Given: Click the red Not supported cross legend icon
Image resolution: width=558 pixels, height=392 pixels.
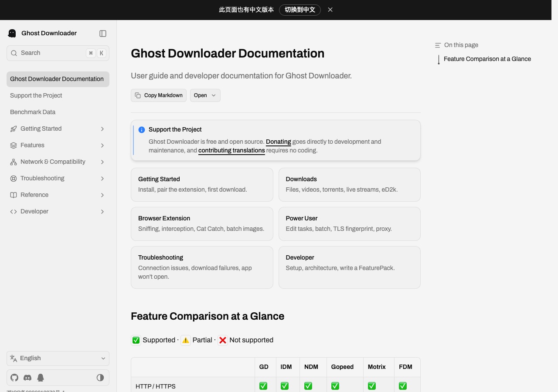Looking at the screenshot, I should coord(223,340).
